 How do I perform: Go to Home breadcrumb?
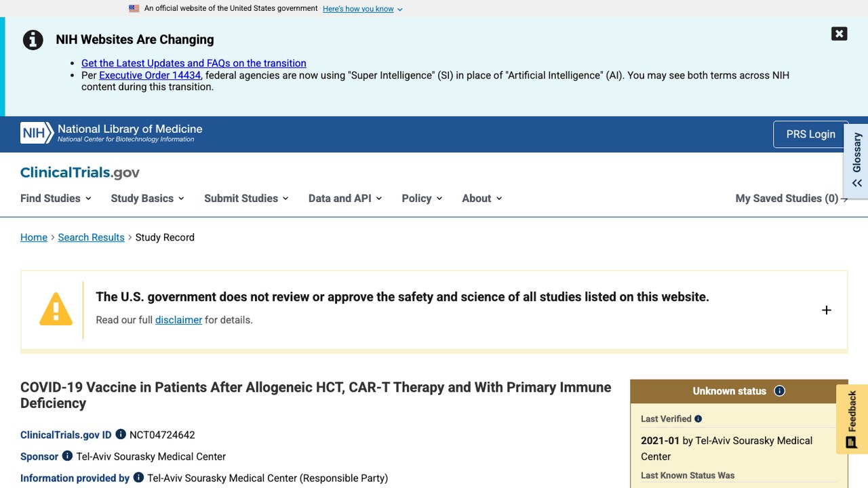click(x=34, y=237)
